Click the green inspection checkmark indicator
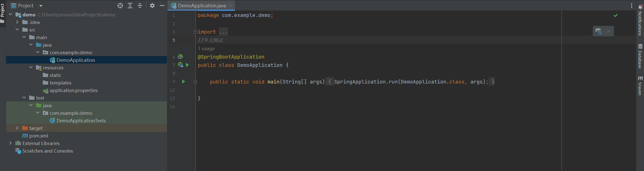Screen dimensions: 644x171 [x=616, y=15]
